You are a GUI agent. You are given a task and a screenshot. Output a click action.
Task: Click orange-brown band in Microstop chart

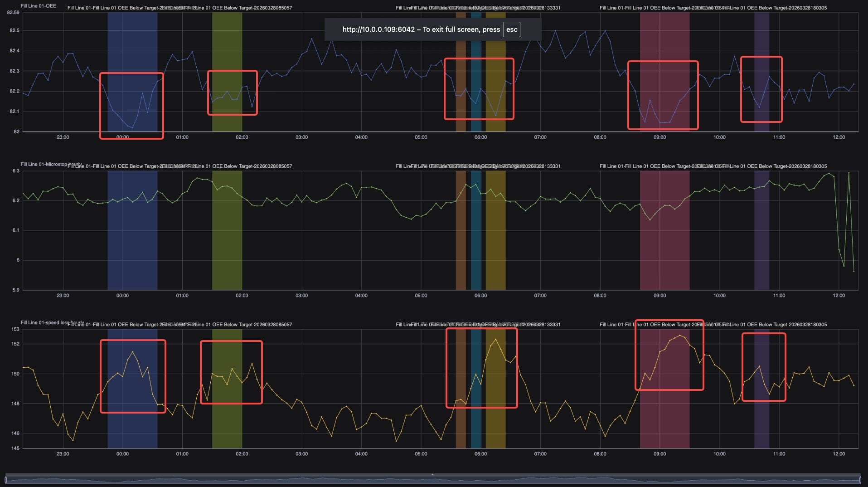(x=461, y=236)
